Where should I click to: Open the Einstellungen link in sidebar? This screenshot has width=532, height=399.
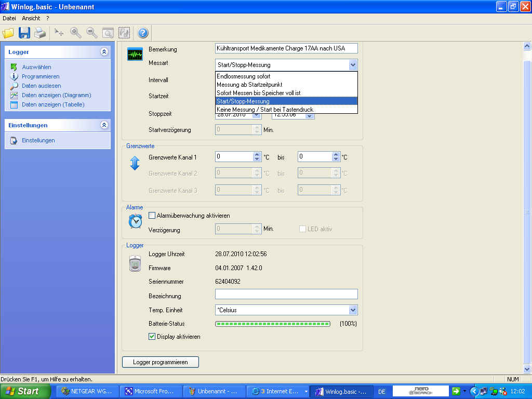click(38, 140)
